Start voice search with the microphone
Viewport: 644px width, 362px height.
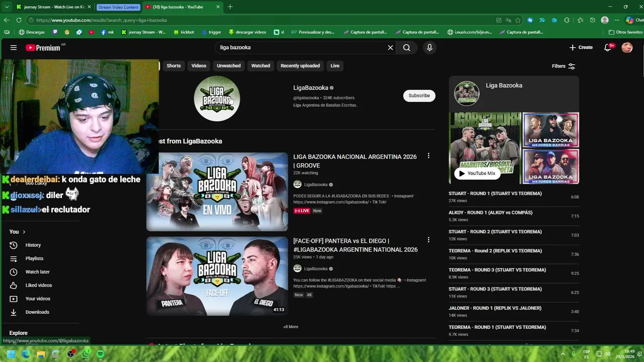click(429, 47)
